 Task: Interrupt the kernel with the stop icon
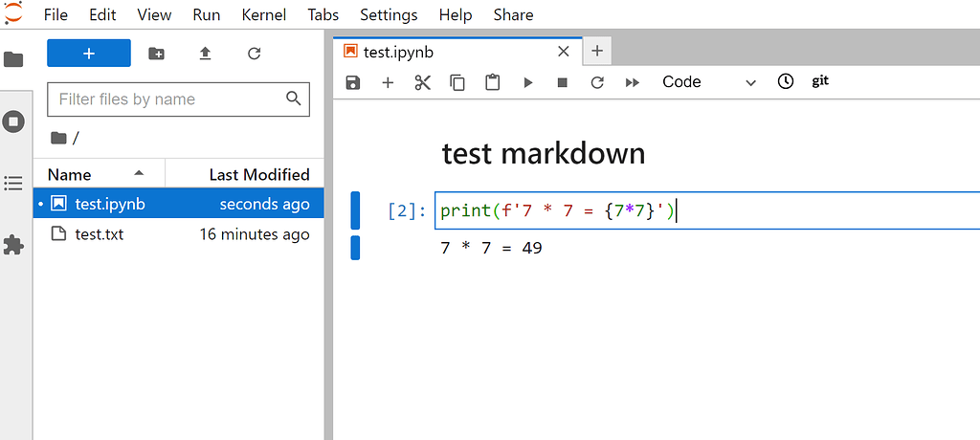point(562,82)
